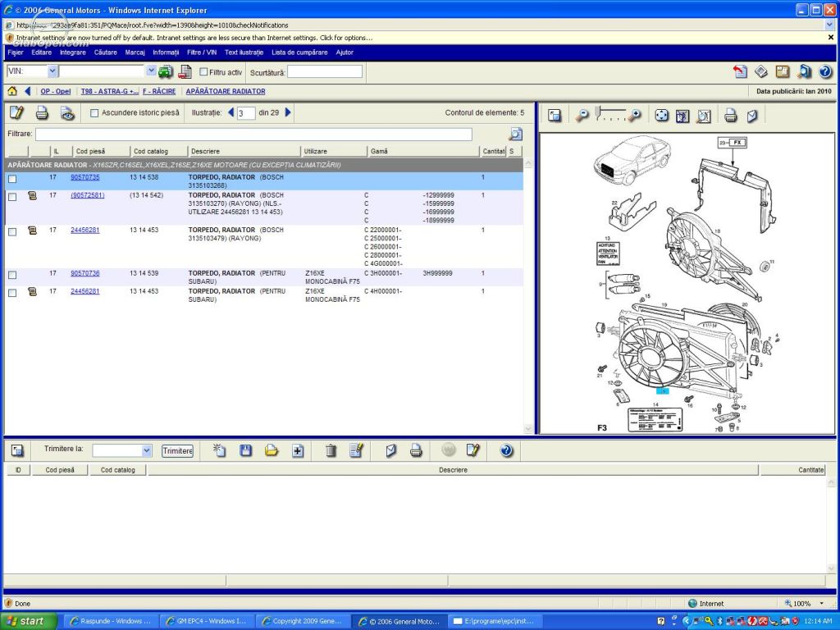
Task: Check the box for 24456281 BOSCH 3135103479 row
Action: [12, 232]
